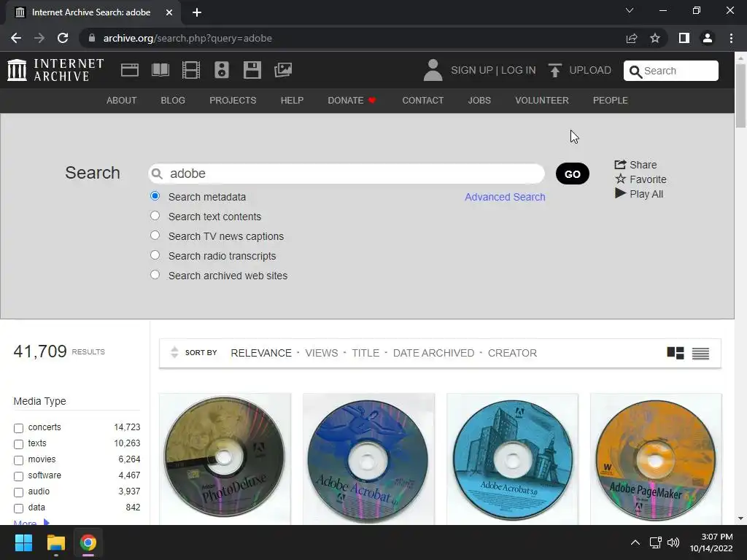Click the Share icon beside search
747x560 pixels.
click(x=620, y=164)
